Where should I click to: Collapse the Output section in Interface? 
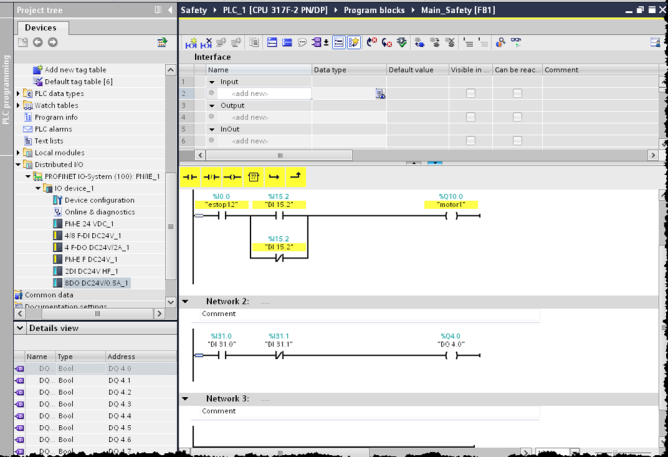[x=212, y=106]
